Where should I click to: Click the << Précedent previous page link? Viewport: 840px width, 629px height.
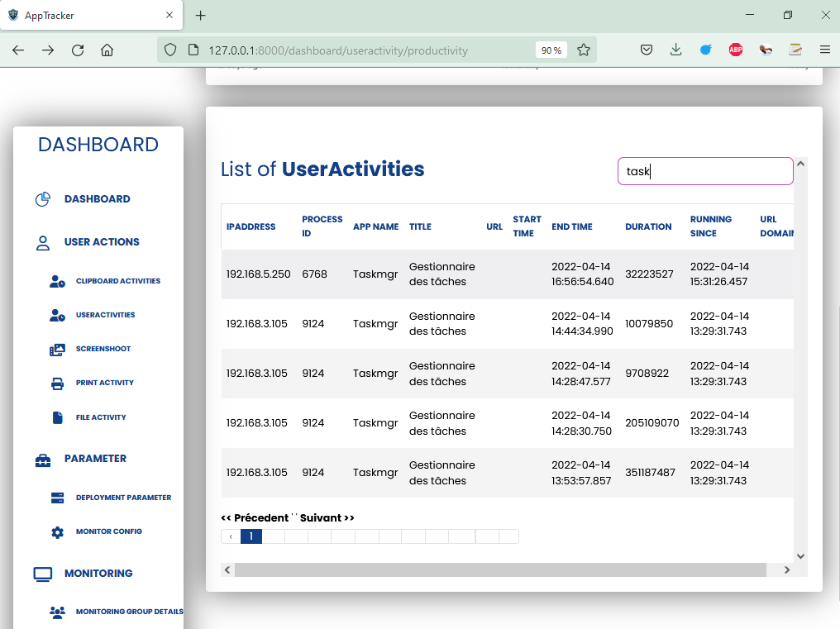pos(255,518)
